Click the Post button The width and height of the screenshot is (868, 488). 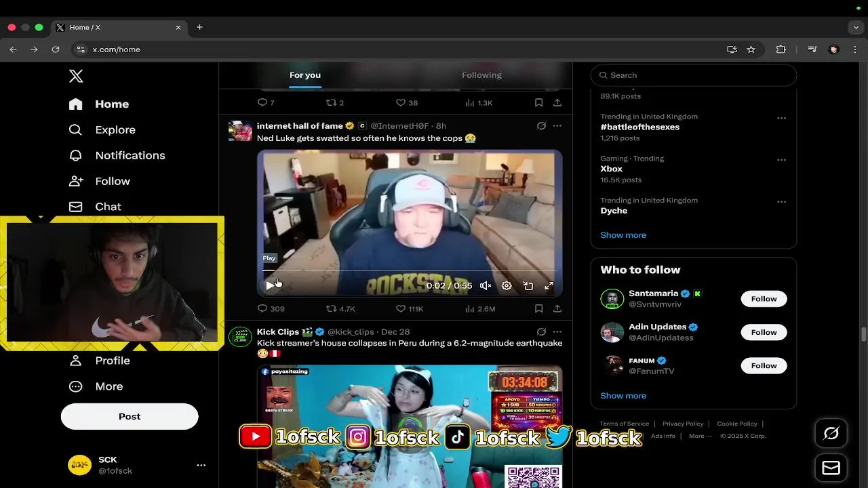tap(130, 416)
